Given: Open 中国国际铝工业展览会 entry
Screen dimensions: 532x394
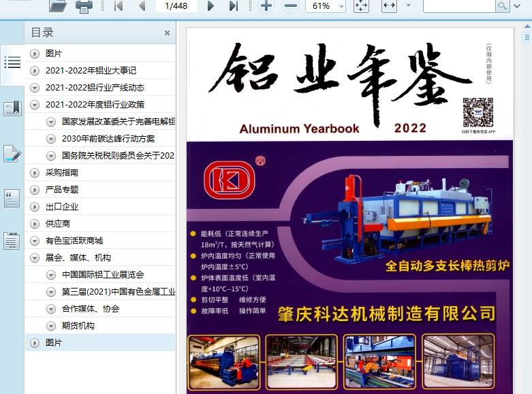Looking at the screenshot, I should 103,275.
